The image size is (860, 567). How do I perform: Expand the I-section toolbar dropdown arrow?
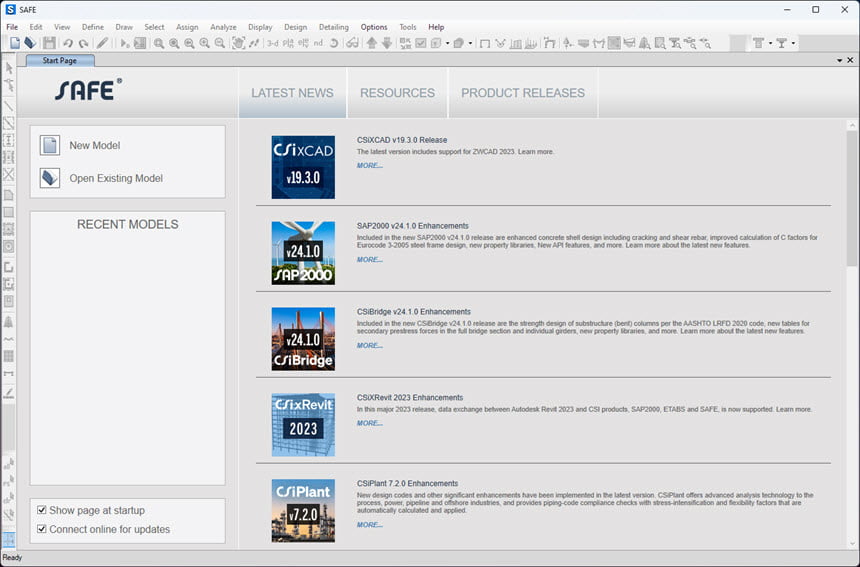(770, 43)
